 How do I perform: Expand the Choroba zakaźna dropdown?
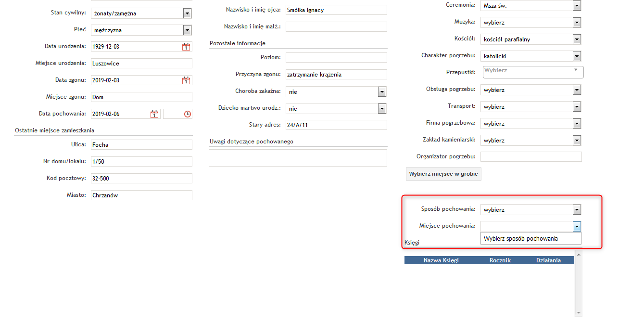[x=382, y=91]
